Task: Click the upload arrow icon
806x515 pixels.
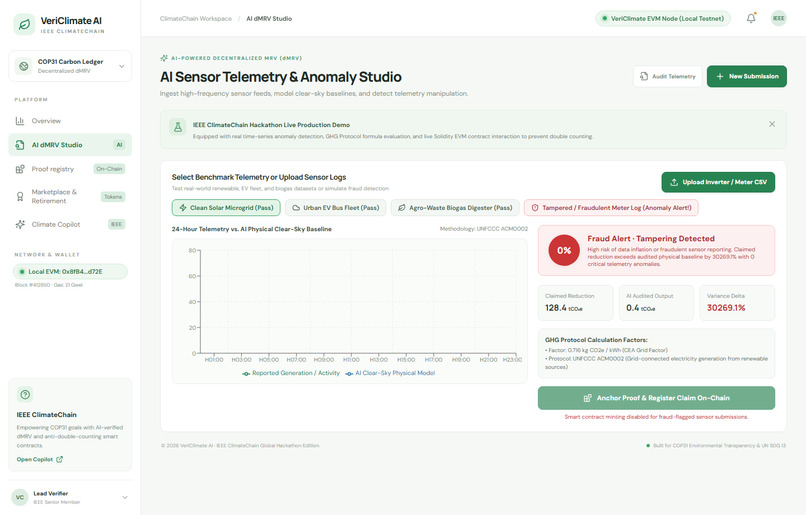Action: tap(674, 182)
